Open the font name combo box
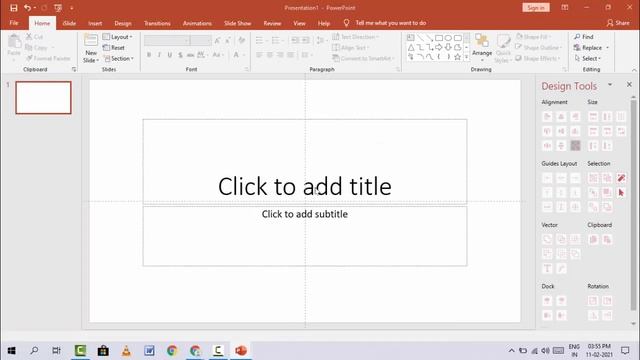Image resolution: width=640 pixels, height=360 pixels. (167, 40)
